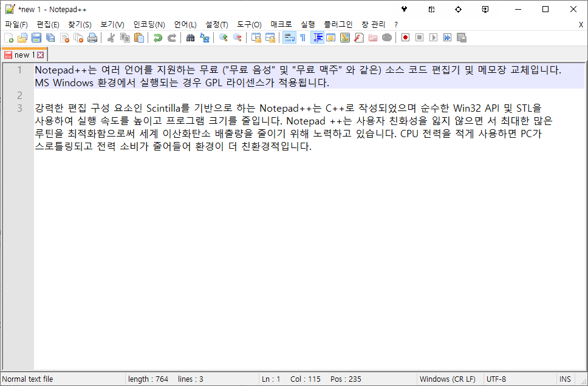
Task: Open the 실행 menu
Action: [308, 25]
